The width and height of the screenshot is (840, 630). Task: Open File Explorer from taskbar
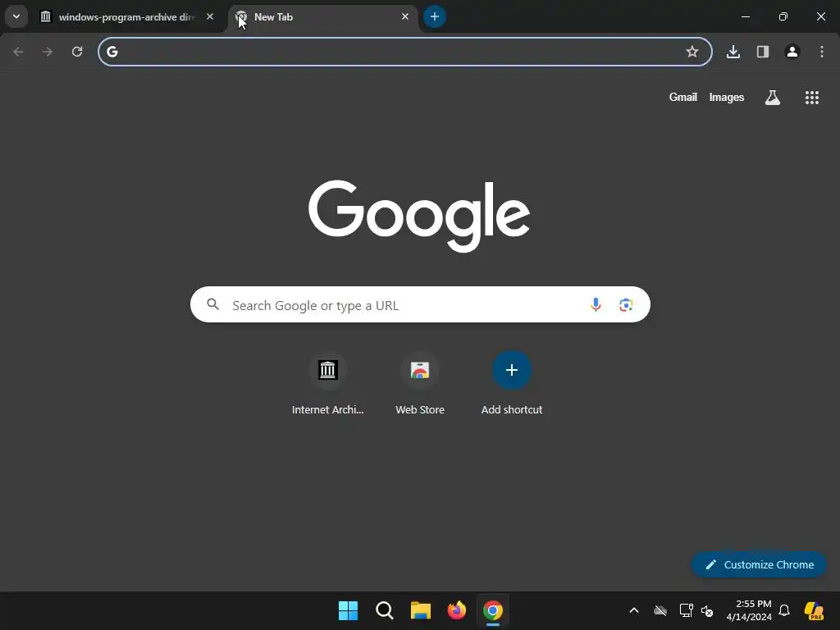coord(421,610)
